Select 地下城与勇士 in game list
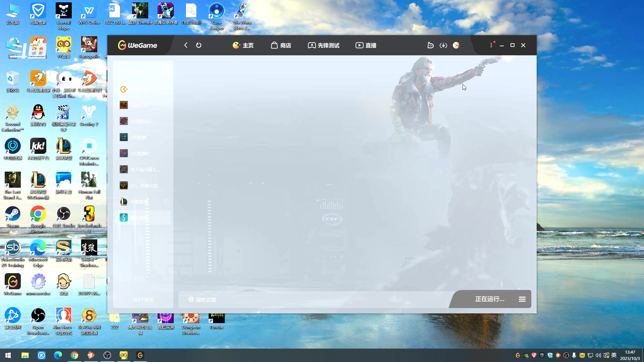 143,170
